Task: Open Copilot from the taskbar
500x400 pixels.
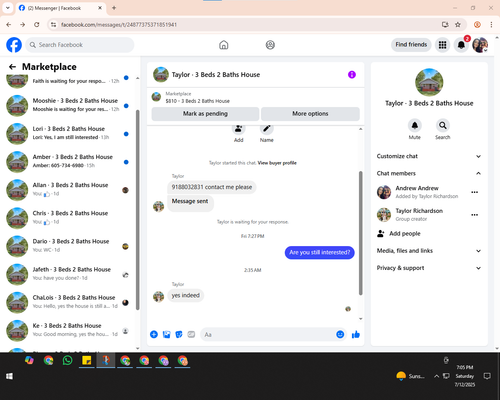Action: (x=29, y=360)
